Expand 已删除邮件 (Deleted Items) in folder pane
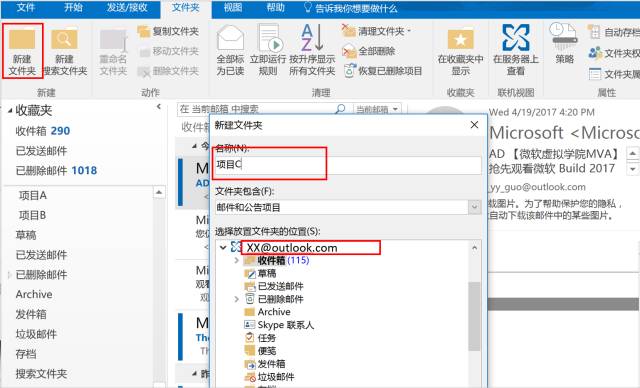 [9, 275]
